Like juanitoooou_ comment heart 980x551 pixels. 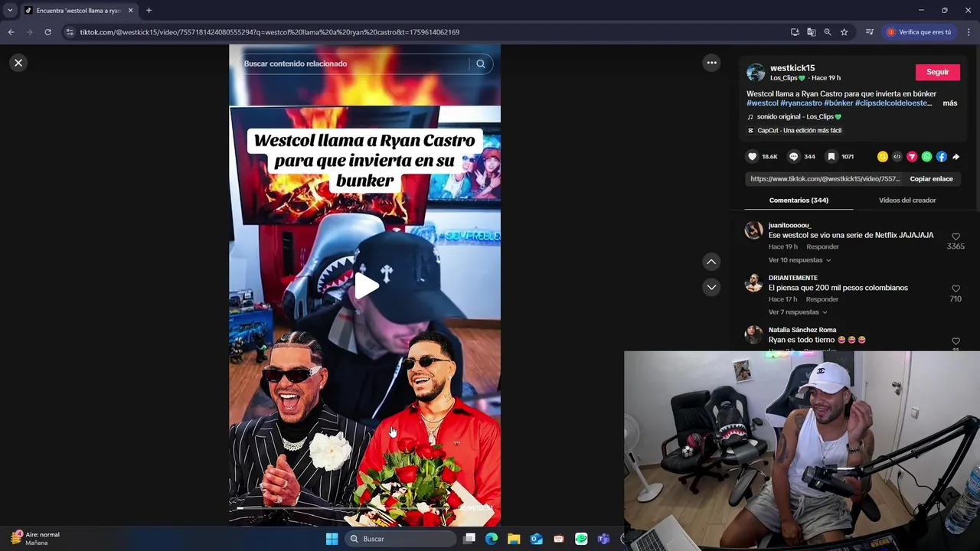coord(955,236)
